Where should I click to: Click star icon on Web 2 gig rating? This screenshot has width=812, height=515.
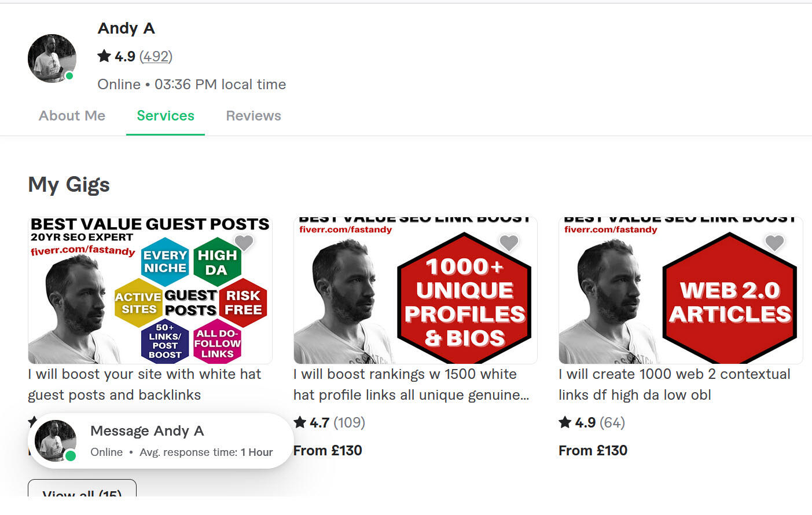click(565, 422)
